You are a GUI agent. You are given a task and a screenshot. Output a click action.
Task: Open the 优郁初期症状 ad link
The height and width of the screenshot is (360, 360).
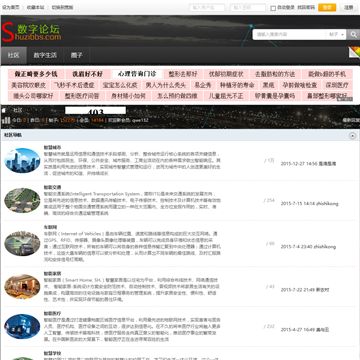click(x=226, y=74)
